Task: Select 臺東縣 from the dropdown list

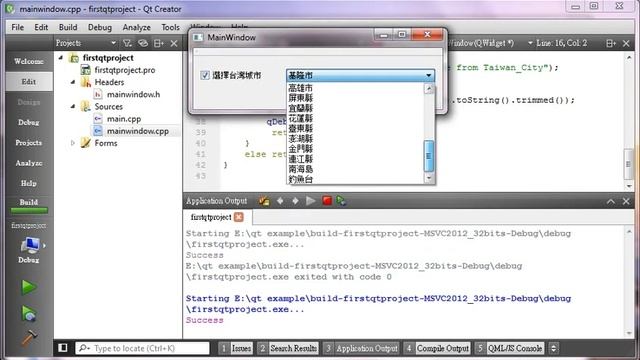Action: (355, 128)
